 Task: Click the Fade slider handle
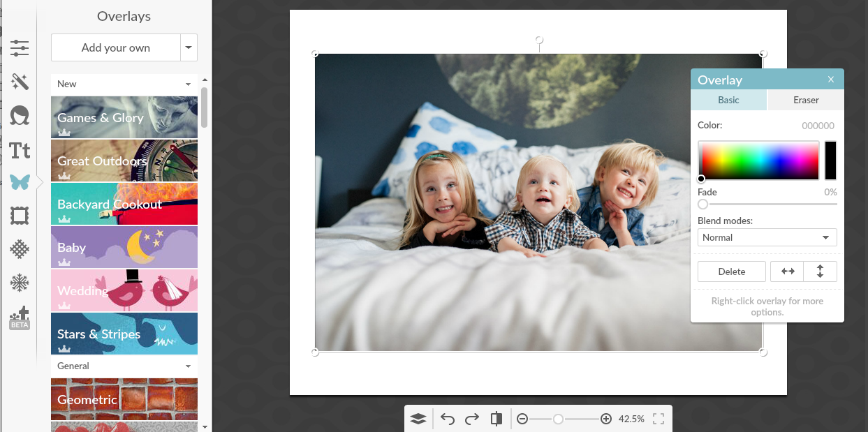pos(703,204)
